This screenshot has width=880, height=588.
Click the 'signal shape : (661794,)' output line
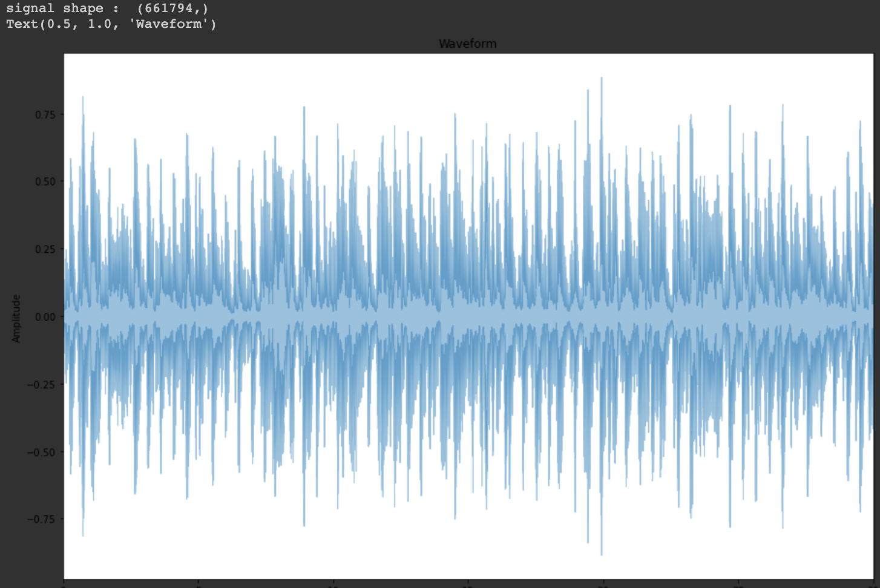click(x=108, y=8)
